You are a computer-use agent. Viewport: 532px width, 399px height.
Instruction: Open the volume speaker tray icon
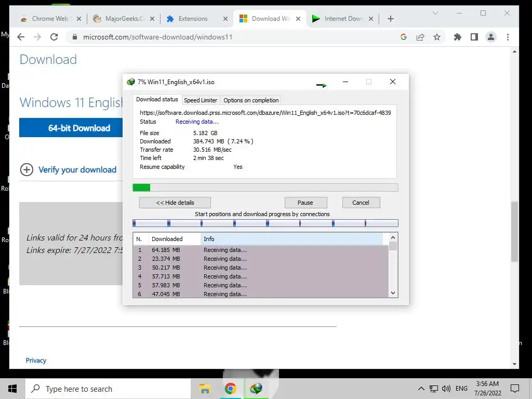446,389
